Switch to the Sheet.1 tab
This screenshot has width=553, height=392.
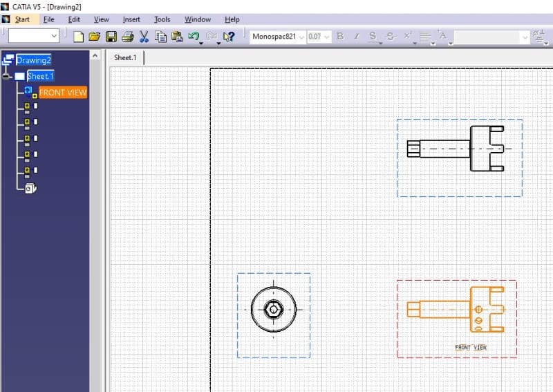125,57
